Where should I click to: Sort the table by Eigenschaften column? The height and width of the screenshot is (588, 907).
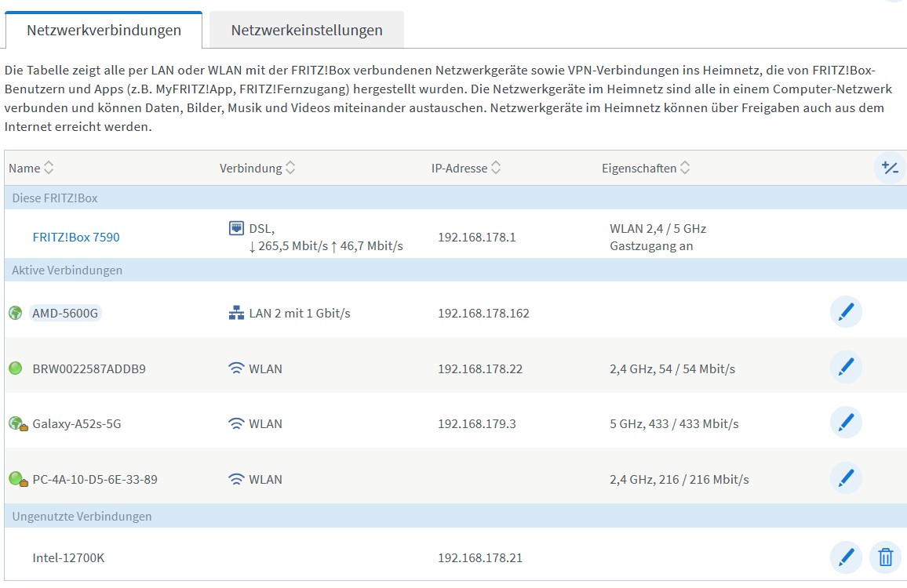pyautogui.click(x=646, y=169)
